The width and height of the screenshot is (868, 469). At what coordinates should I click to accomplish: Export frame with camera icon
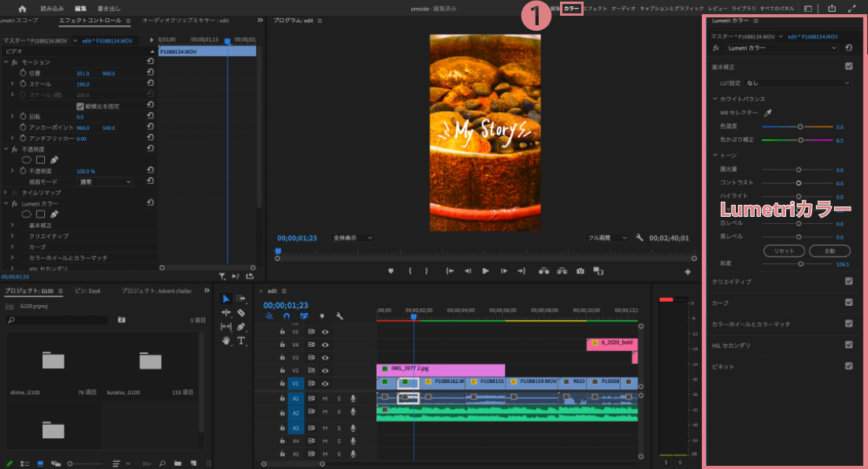click(x=581, y=271)
